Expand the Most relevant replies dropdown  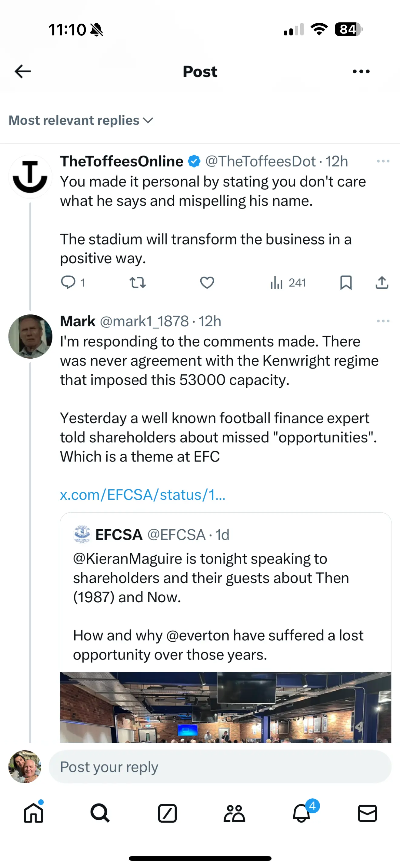(81, 120)
